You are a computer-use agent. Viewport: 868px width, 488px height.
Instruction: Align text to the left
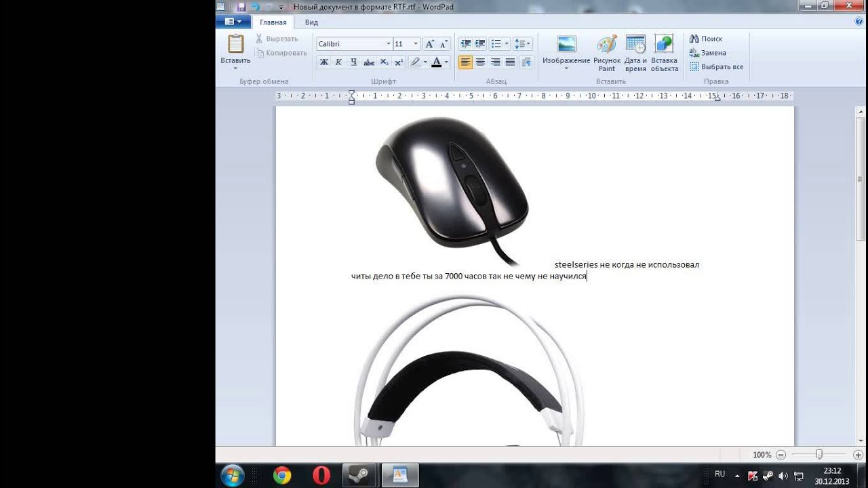[465, 62]
